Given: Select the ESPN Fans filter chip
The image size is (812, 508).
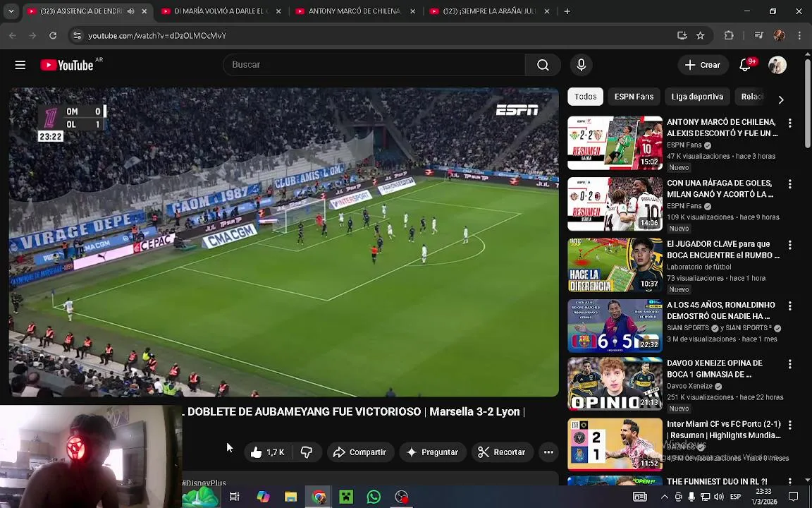Looking at the screenshot, I should tap(634, 97).
